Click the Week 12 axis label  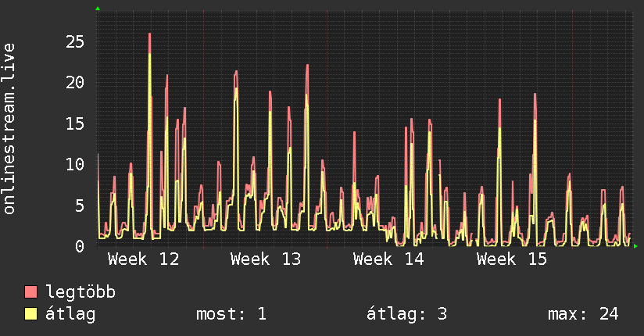click(x=143, y=259)
